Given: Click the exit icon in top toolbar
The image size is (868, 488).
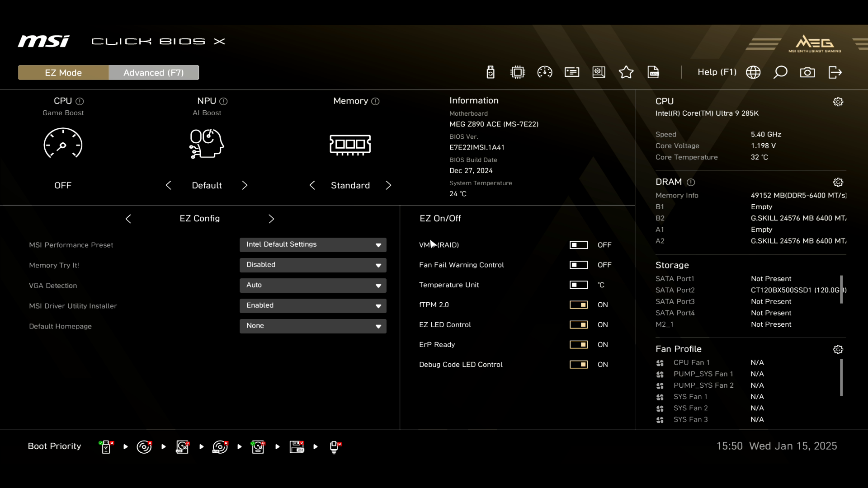Looking at the screenshot, I should (835, 72).
